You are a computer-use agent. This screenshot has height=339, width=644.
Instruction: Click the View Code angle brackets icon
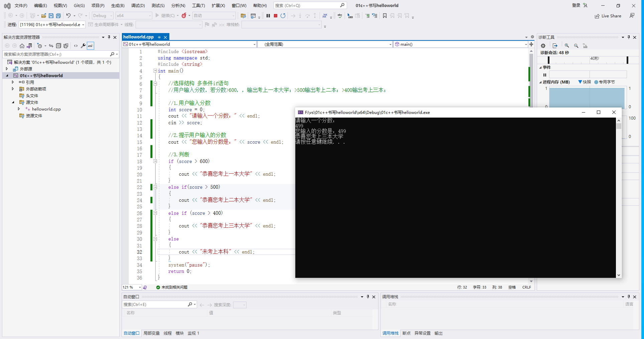(76, 46)
